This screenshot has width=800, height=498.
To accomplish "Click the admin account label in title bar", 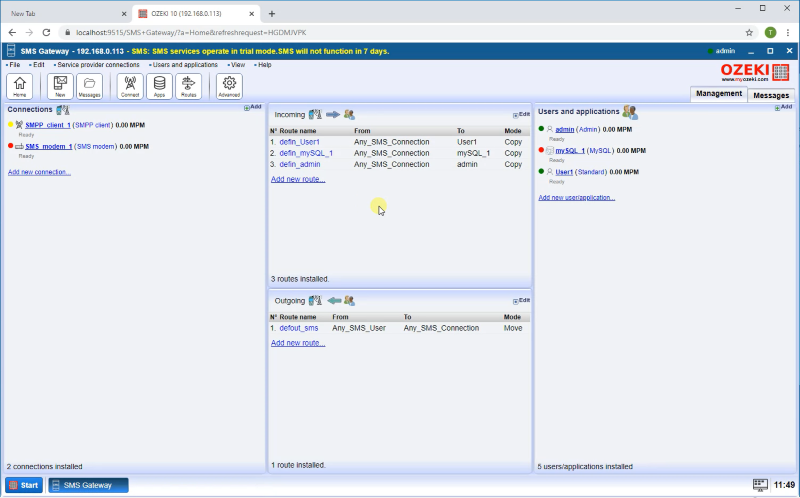I will tap(725, 51).
